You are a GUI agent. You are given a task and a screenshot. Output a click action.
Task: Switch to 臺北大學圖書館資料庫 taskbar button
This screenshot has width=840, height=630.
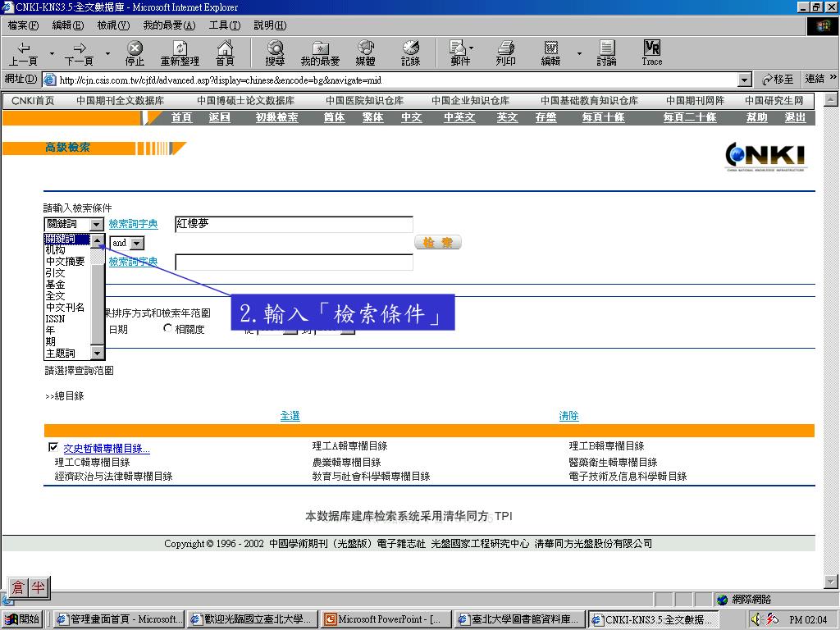(x=519, y=619)
